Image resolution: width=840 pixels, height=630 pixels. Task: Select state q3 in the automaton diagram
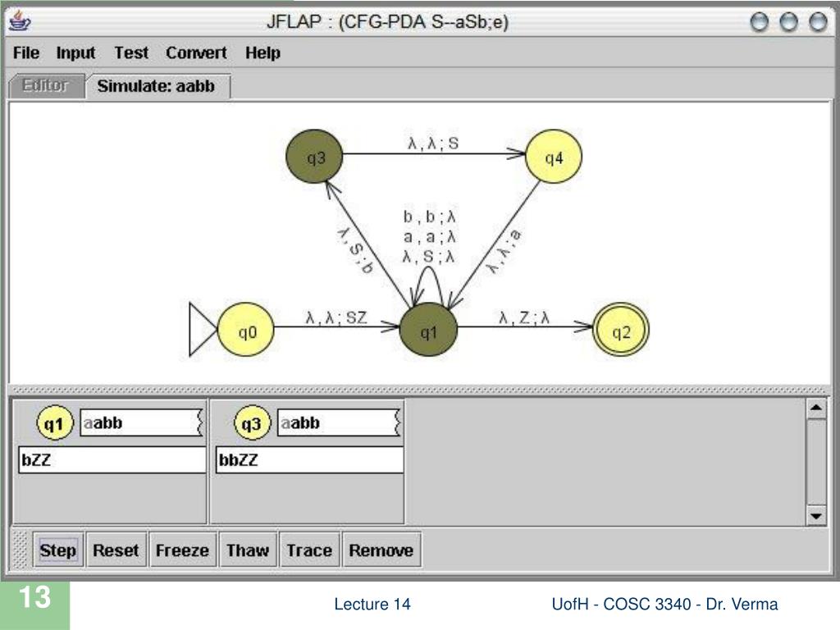pos(314,157)
